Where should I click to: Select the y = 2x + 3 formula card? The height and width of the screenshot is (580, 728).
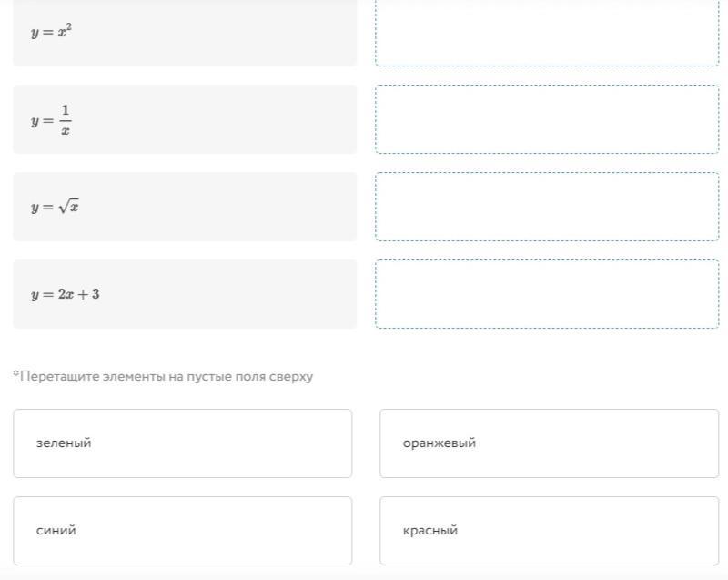coord(185,294)
